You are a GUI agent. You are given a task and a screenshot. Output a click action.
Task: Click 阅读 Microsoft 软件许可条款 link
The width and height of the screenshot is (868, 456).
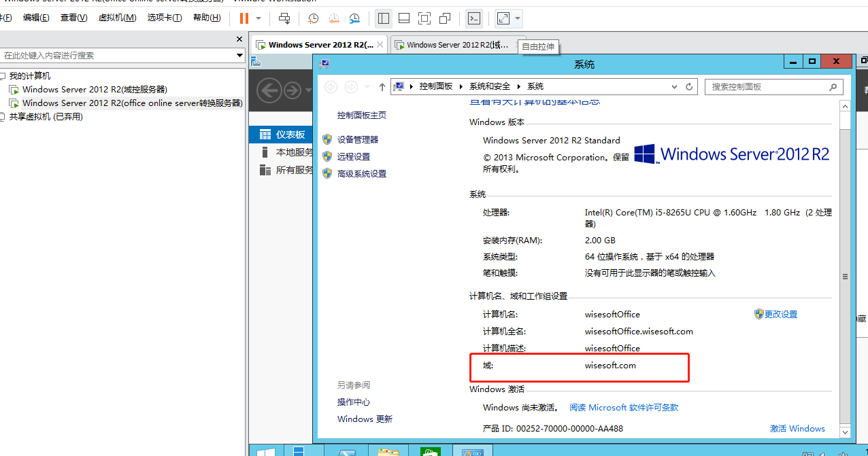tap(624, 408)
